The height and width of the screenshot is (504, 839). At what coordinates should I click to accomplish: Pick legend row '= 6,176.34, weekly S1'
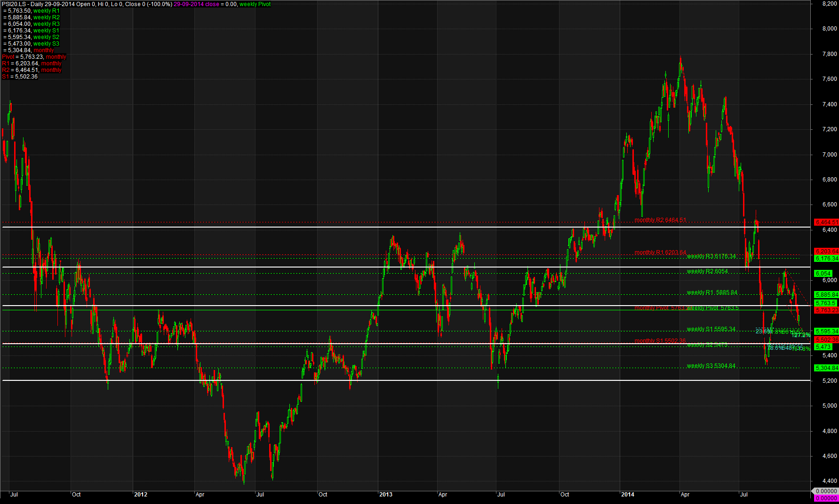pyautogui.click(x=32, y=31)
